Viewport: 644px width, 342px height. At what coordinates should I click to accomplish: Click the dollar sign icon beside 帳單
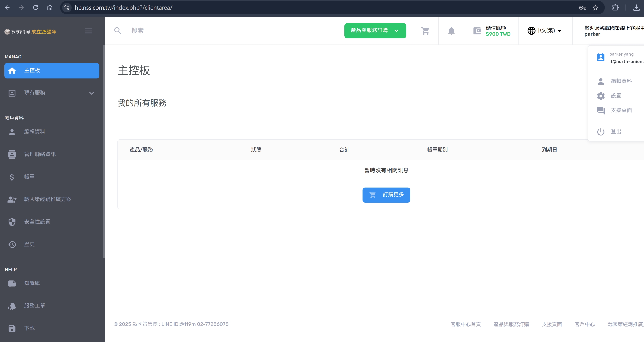tap(12, 177)
